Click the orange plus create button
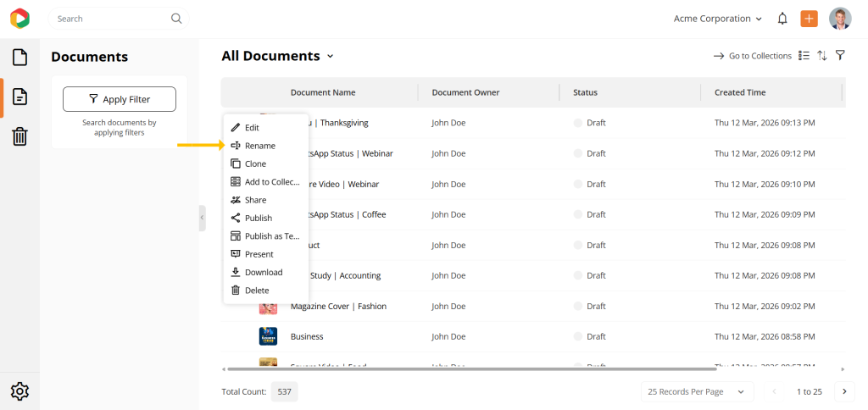Image resolution: width=868 pixels, height=410 pixels. [x=809, y=19]
